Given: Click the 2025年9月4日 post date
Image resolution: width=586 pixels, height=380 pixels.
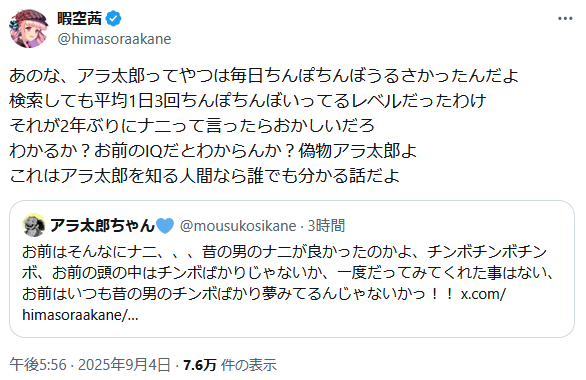Looking at the screenshot, I should pos(124,365).
